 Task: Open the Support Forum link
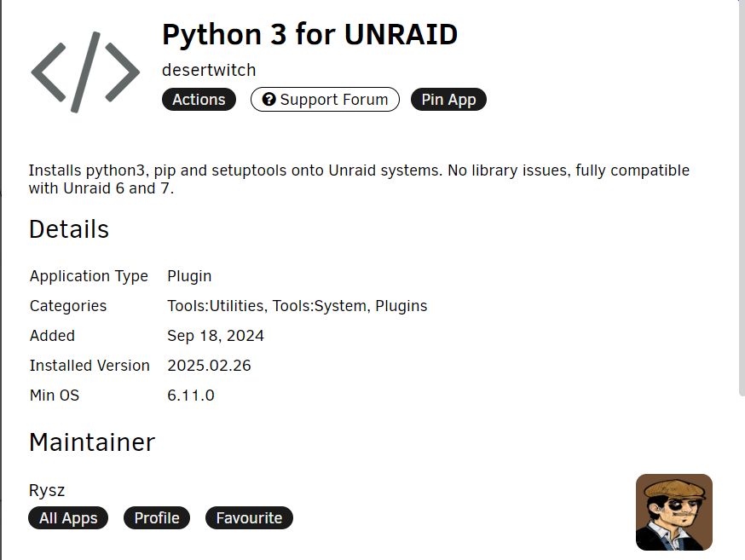(325, 99)
